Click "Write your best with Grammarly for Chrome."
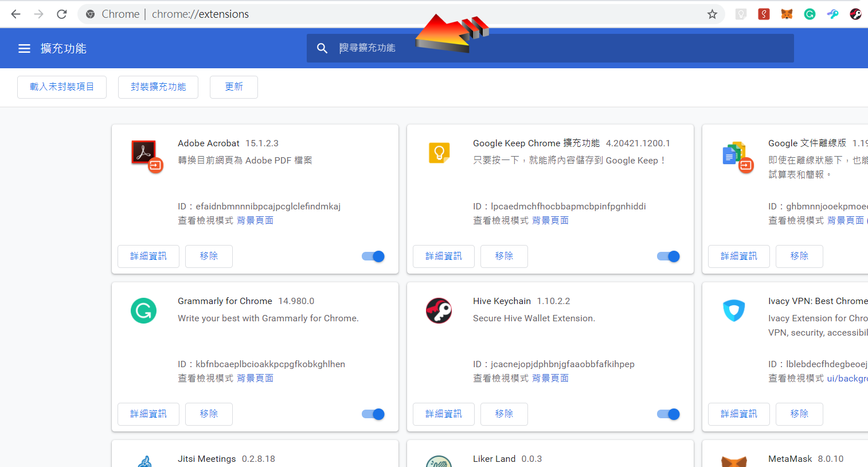The width and height of the screenshot is (868, 467). coord(268,318)
